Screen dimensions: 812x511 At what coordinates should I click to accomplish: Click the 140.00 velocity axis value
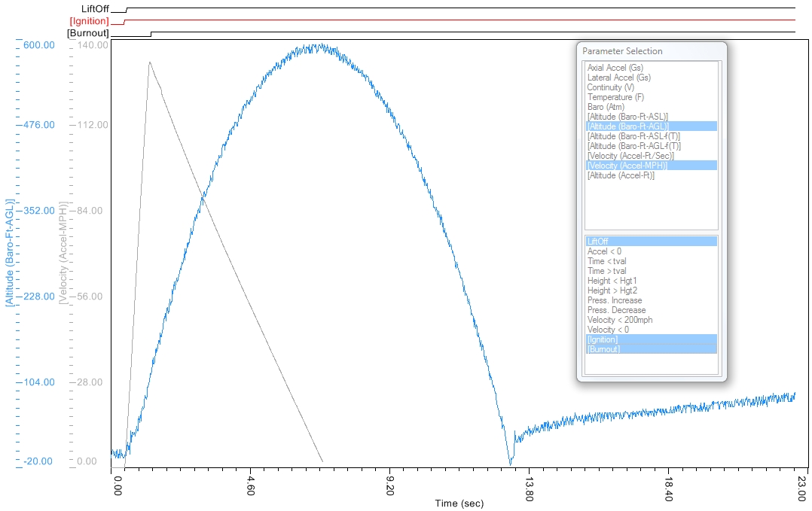click(93, 45)
